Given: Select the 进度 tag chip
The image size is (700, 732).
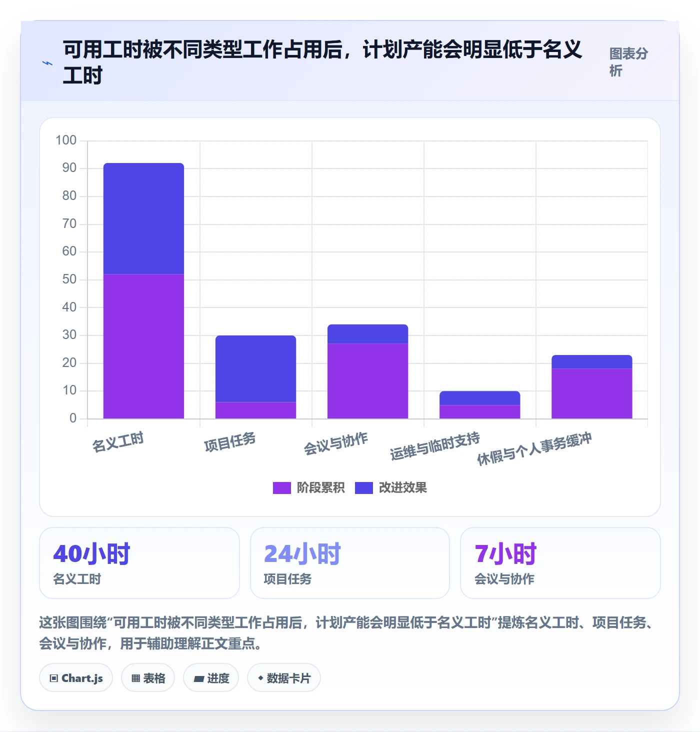Looking at the screenshot, I should pyautogui.click(x=211, y=678).
